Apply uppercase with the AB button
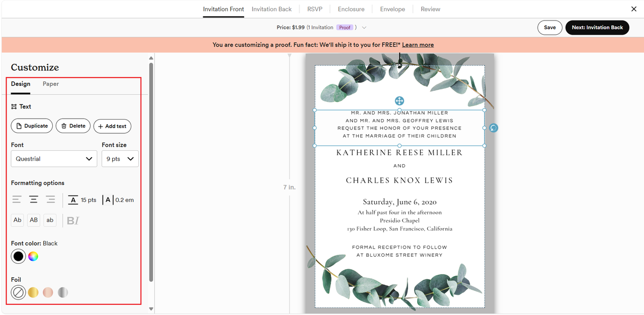The height and width of the screenshot is (315, 644). click(x=34, y=220)
